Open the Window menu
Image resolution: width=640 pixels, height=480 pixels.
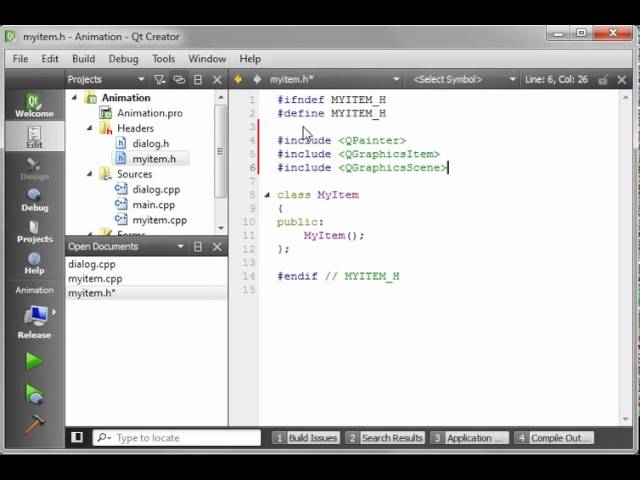point(207,59)
